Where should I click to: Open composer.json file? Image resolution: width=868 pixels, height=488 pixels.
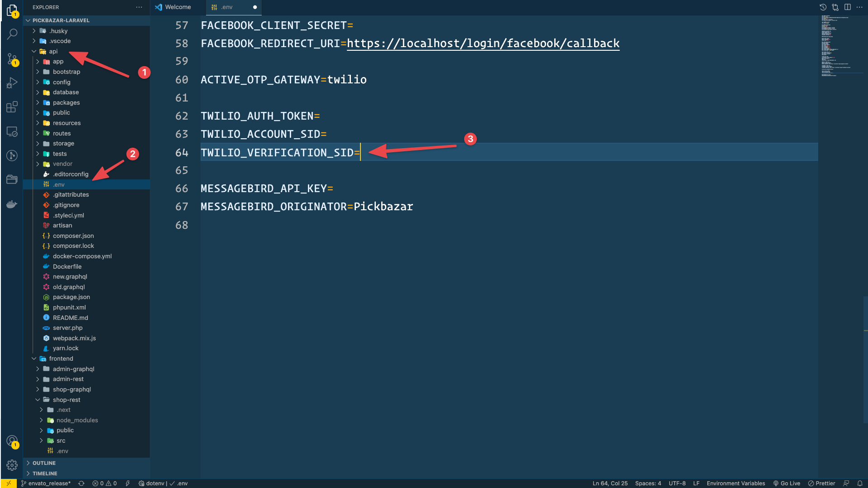coord(86,236)
